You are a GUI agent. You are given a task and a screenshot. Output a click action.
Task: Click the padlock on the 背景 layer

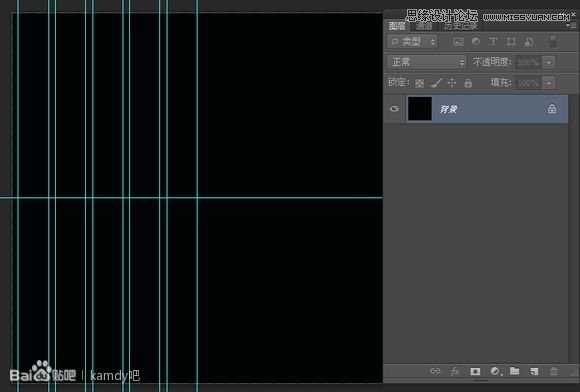552,109
